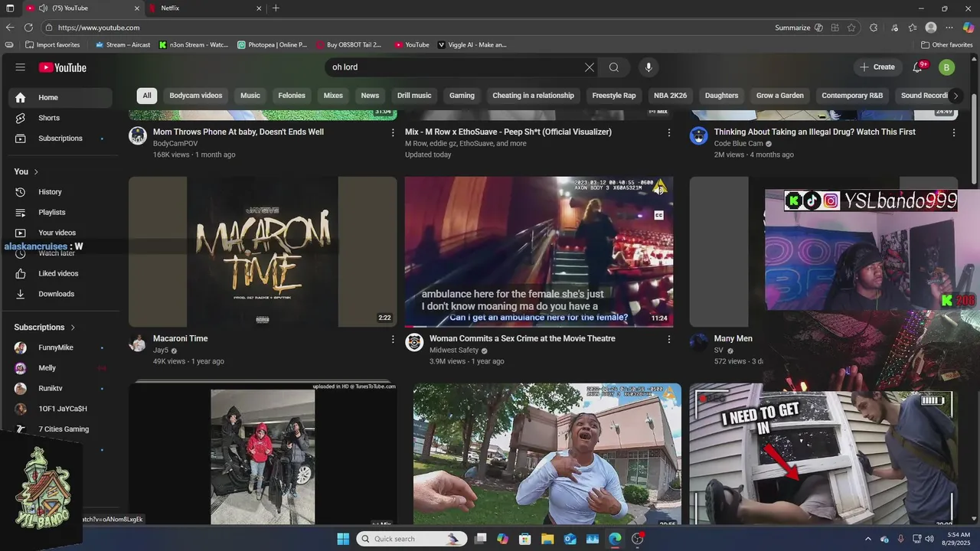980x551 pixels.
Task: Clear the search text with the X
Action: 590,67
